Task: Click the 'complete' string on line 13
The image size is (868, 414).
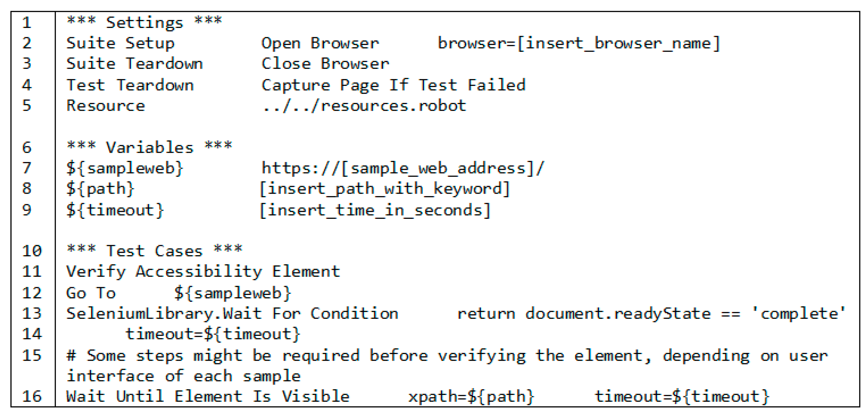Action: tap(799, 314)
